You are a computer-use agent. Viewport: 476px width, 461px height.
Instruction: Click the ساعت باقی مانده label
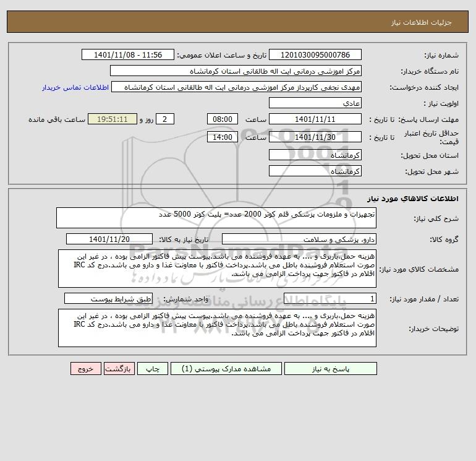tap(57, 119)
